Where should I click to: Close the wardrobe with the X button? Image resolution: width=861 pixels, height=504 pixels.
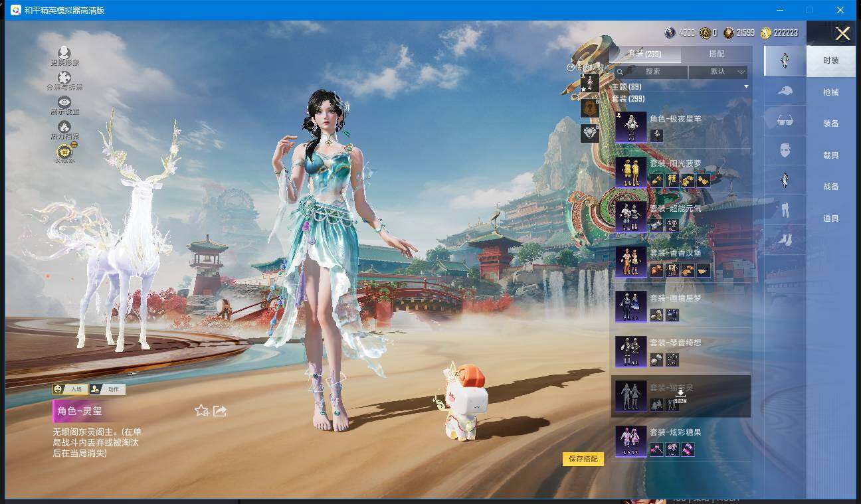(x=842, y=33)
